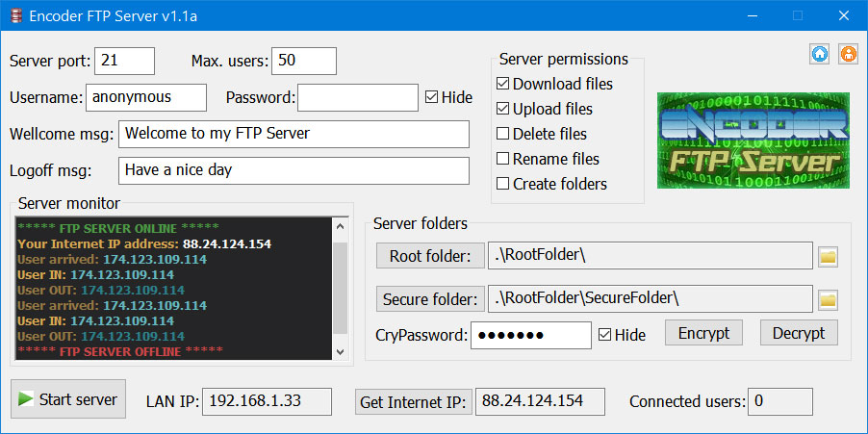
Task: Toggle Hide checkbox next to Password
Action: [x=431, y=97]
